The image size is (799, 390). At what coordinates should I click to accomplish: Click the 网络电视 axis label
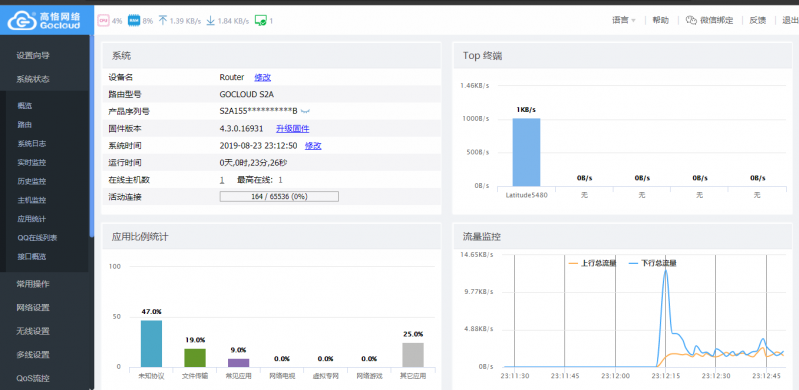coord(282,376)
